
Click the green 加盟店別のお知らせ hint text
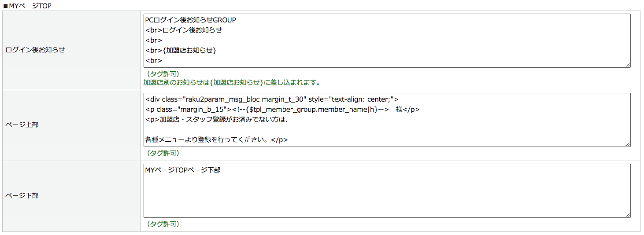click(232, 82)
